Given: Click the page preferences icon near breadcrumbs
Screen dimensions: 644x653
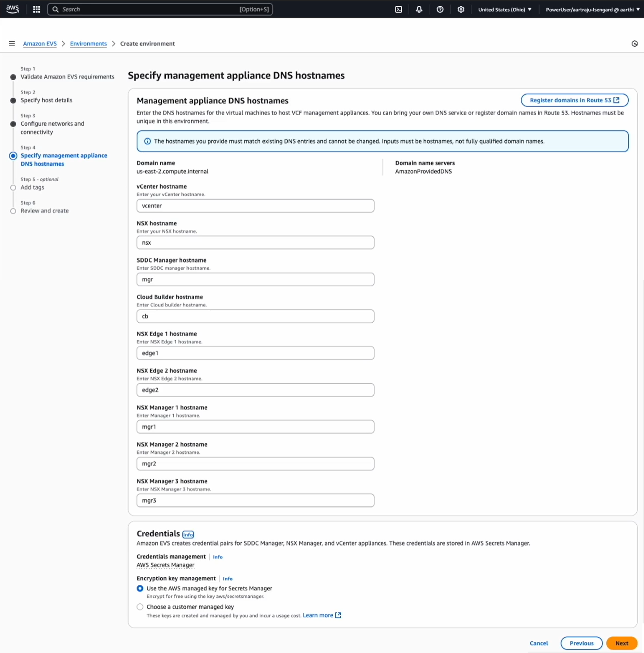Looking at the screenshot, I should coord(635,43).
